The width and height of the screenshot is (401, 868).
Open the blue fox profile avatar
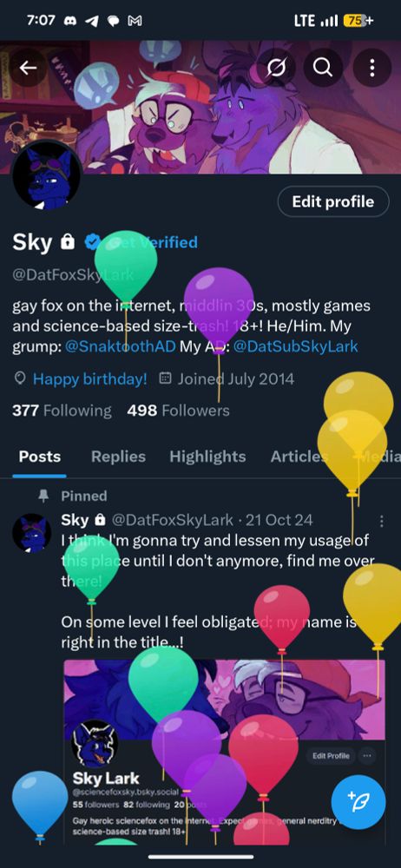[x=47, y=180]
